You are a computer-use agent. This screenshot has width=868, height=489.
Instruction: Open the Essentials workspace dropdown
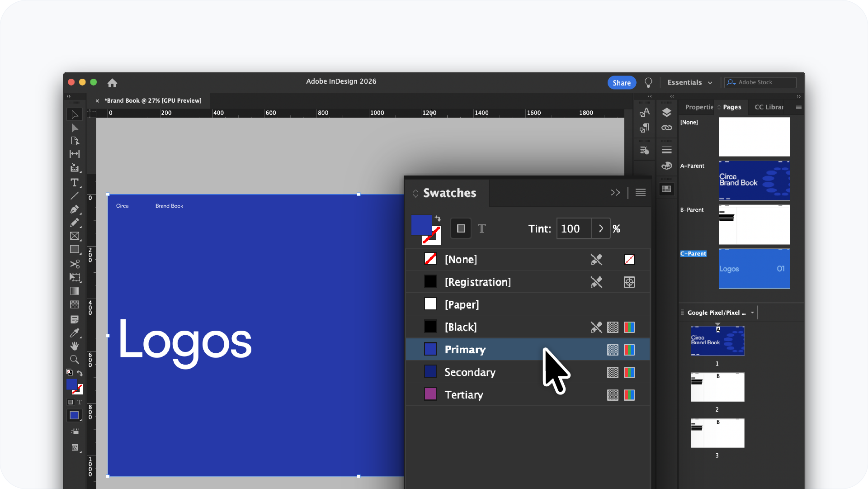pyautogui.click(x=690, y=82)
